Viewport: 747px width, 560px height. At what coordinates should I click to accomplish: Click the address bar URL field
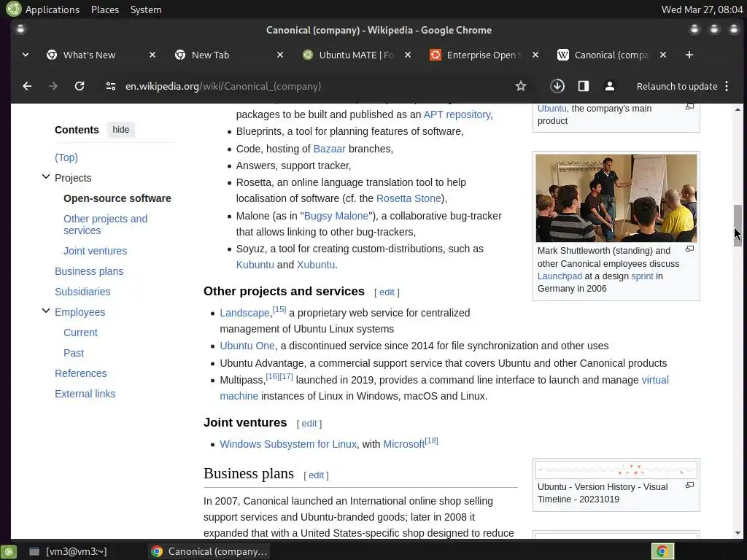309,86
